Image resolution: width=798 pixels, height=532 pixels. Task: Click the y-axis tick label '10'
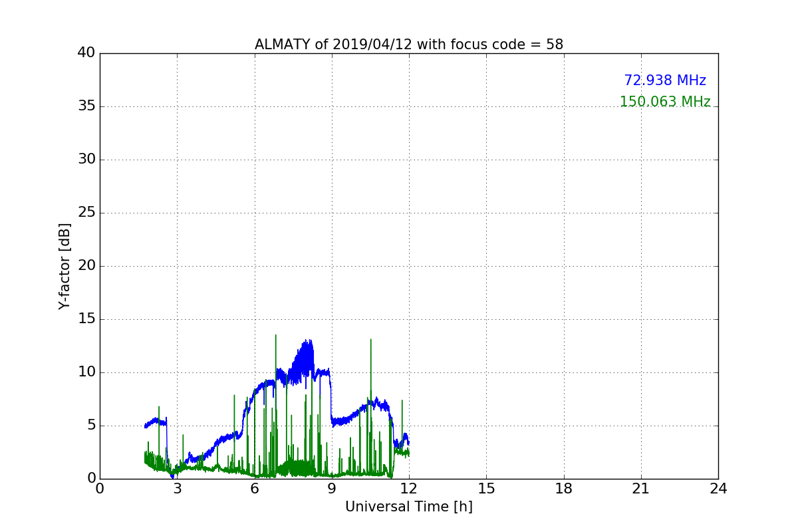tap(86, 372)
